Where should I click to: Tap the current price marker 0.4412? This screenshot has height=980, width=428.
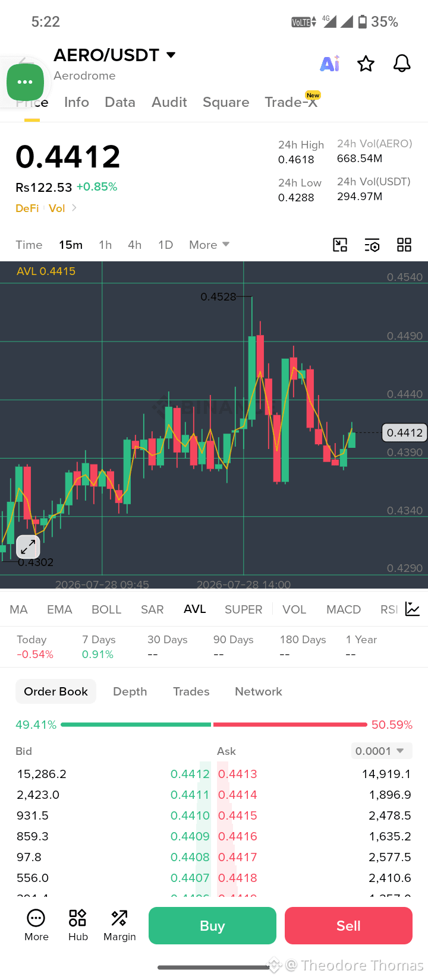pos(405,432)
